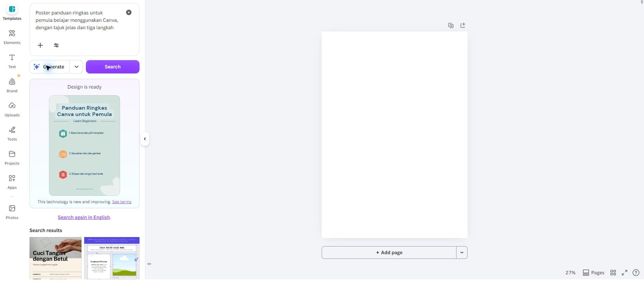The image size is (644, 283).
Task: Open the Elements sidebar tab
Action: click(x=12, y=37)
